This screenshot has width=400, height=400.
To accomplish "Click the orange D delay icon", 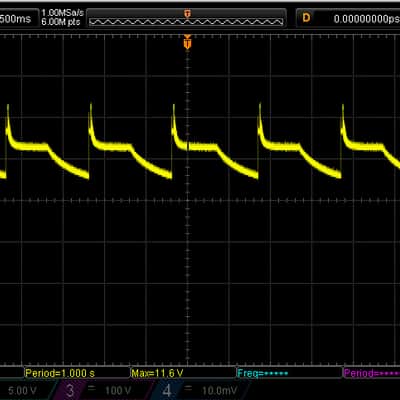I will click(x=306, y=18).
